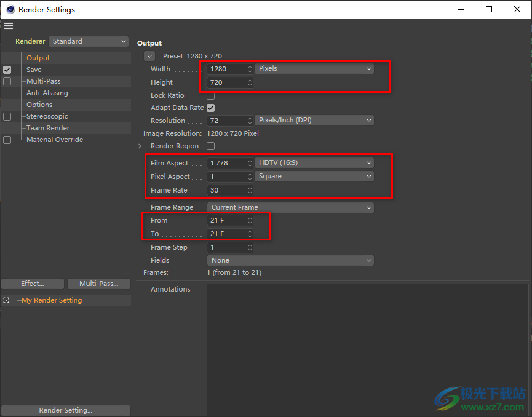The width and height of the screenshot is (532, 417).
Task: Maximize the Render Settings window
Action: 489,9
